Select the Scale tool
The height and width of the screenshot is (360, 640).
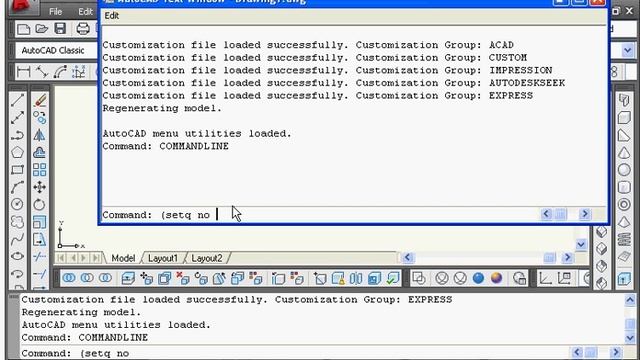(x=40, y=222)
